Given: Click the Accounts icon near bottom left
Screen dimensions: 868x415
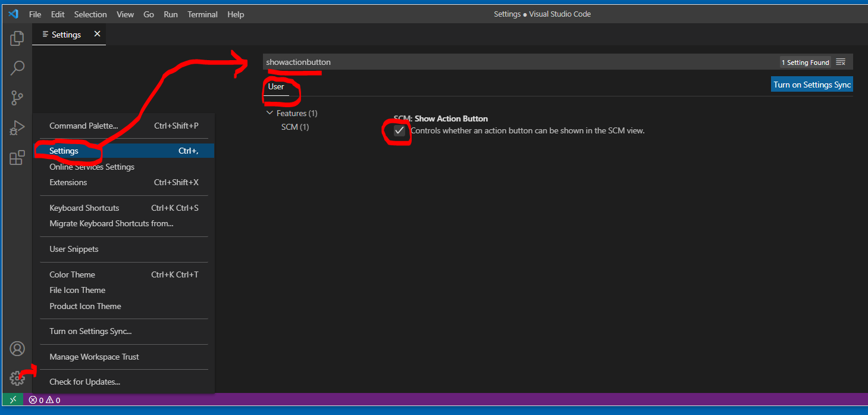Looking at the screenshot, I should [17, 348].
